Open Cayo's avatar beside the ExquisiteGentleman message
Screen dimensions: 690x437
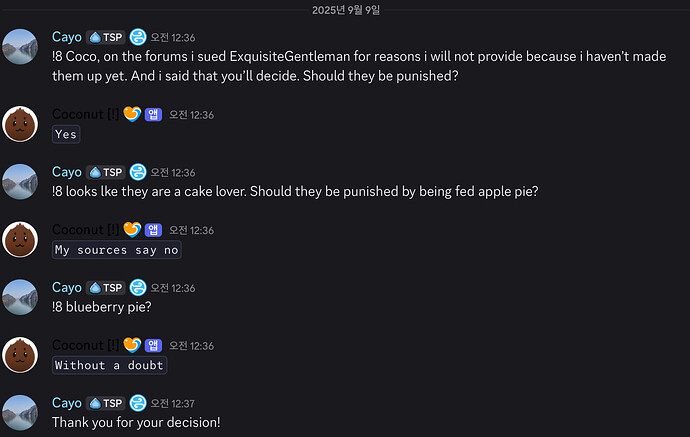coord(20,47)
